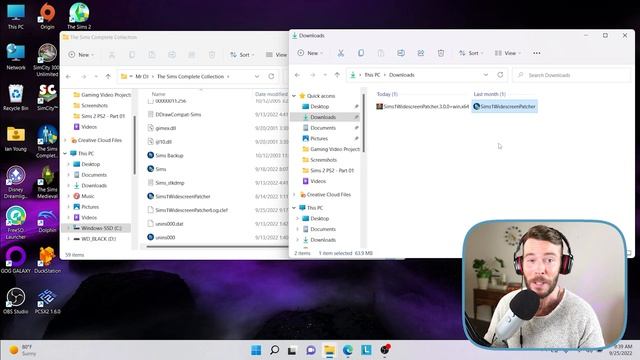Click Search icon on taskbar
The height and width of the screenshot is (360, 640).
[274, 350]
